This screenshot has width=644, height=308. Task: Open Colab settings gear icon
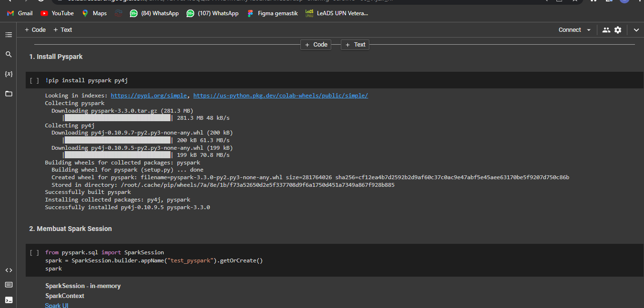coord(618,30)
